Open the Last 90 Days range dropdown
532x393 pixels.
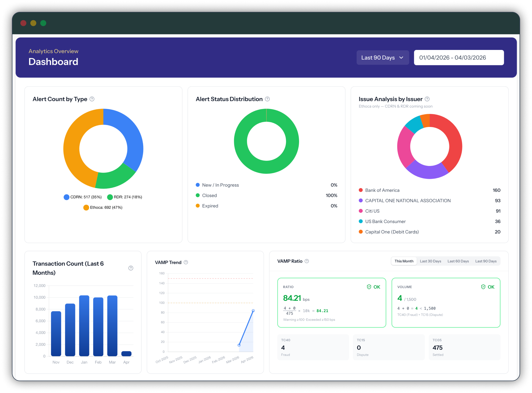(x=378, y=58)
